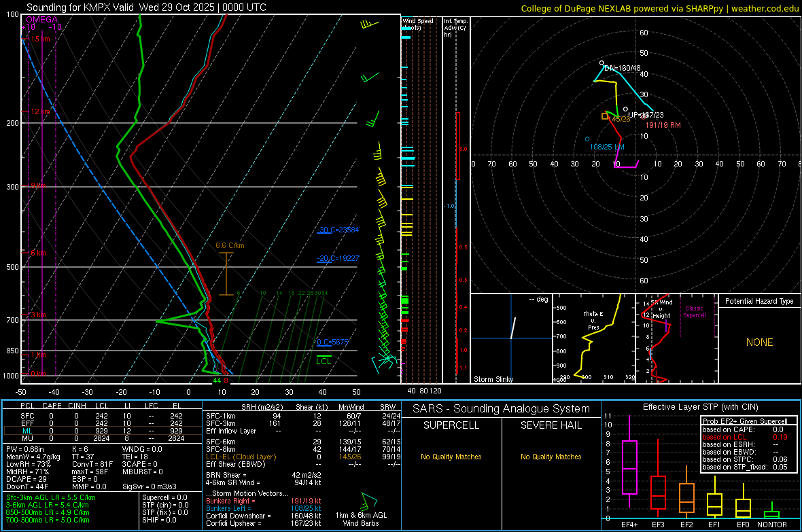Click the 0 C=5675' freezing level label
The width and height of the screenshot is (802, 532).
[x=332, y=342]
